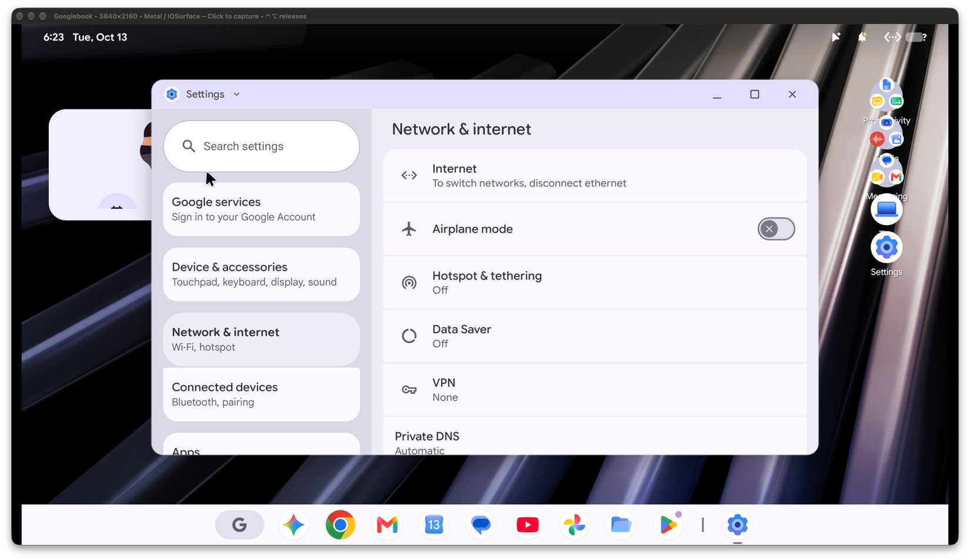Click the ethernet status icon in the top bar
The width and height of the screenshot is (970, 560).
pyautogui.click(x=892, y=38)
